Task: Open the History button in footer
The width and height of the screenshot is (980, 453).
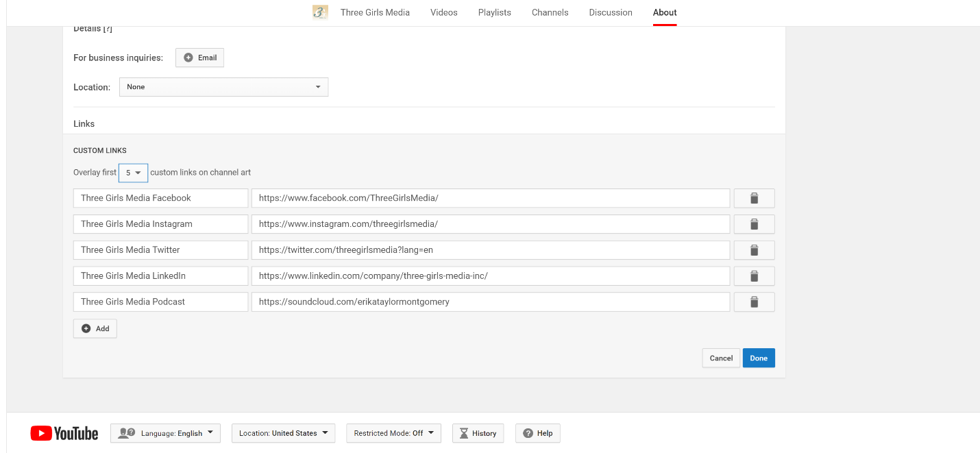Action: click(478, 433)
